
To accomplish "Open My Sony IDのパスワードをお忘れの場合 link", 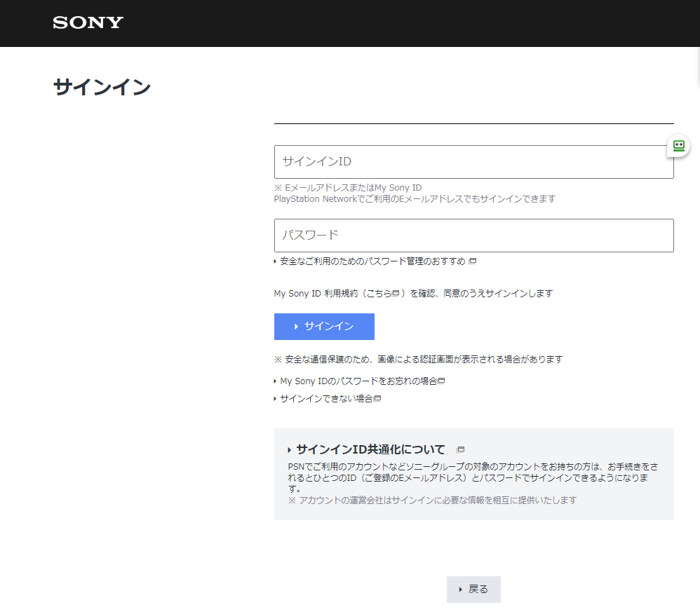I will (358, 381).
